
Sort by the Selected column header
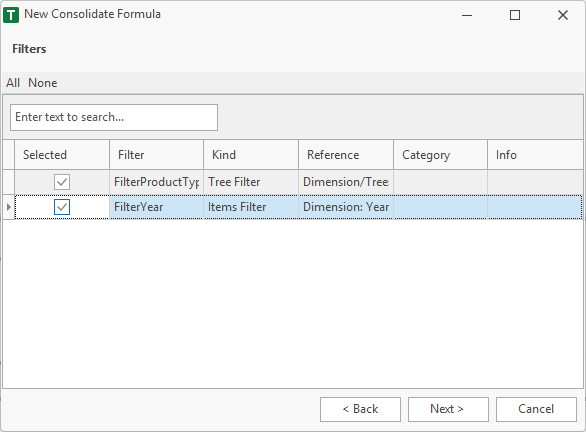(x=62, y=155)
